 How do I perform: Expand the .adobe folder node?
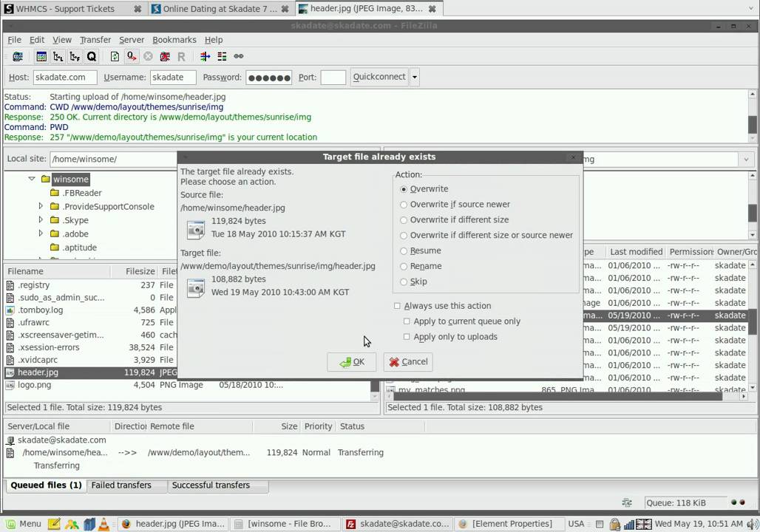(41, 233)
